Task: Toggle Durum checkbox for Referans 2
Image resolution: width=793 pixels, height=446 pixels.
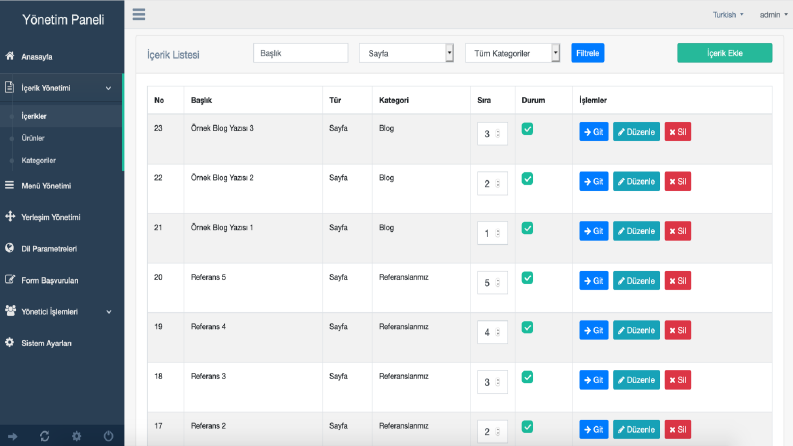Action: [x=527, y=427]
